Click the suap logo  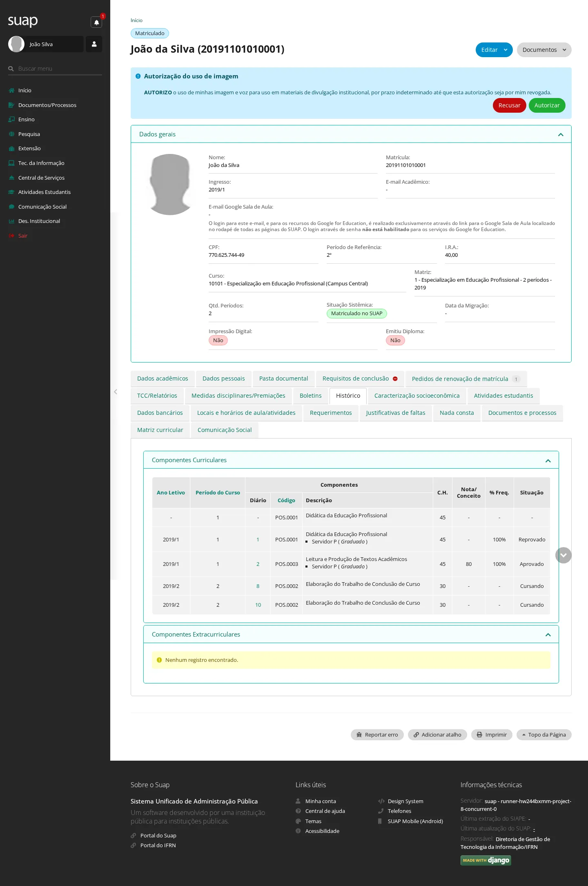(x=23, y=21)
